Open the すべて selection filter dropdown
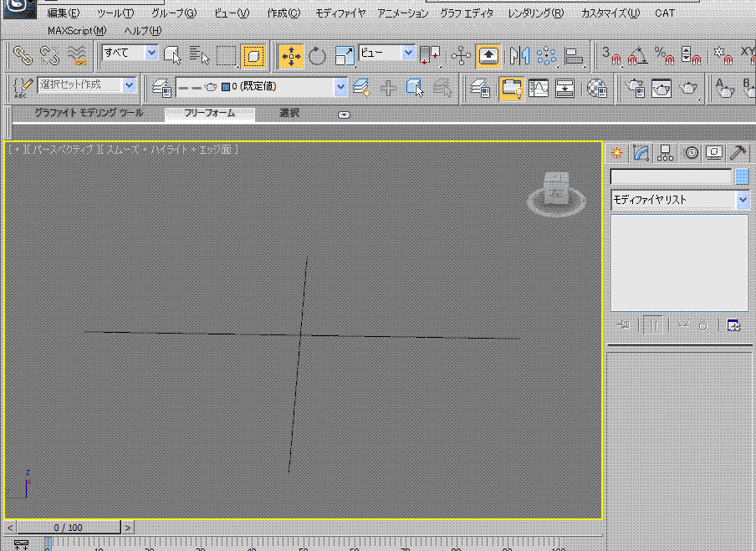 click(151, 53)
